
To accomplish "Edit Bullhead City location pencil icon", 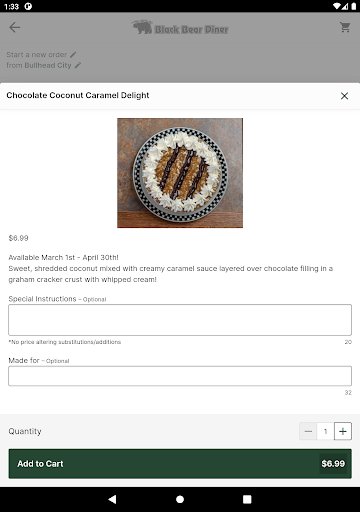I will (78, 65).
